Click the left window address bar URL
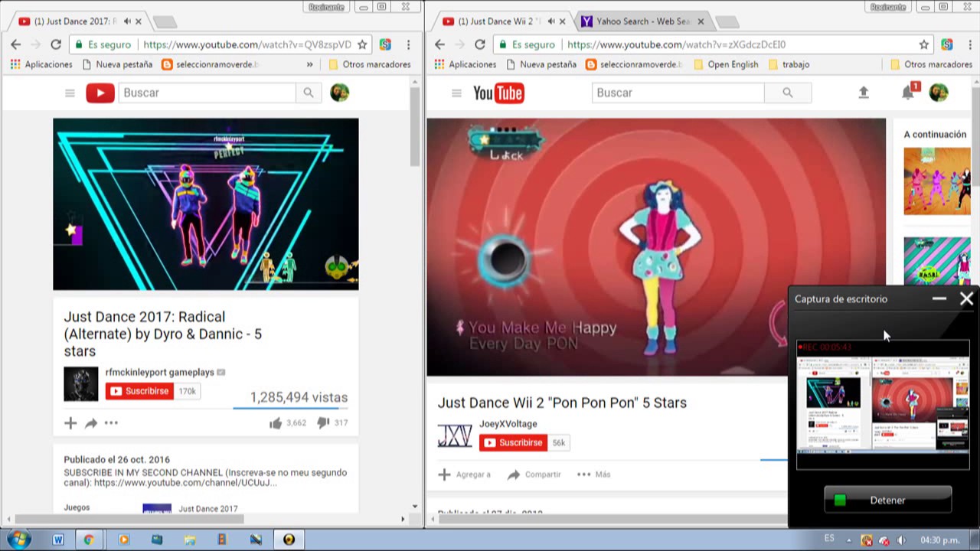980x551 pixels. [247, 44]
